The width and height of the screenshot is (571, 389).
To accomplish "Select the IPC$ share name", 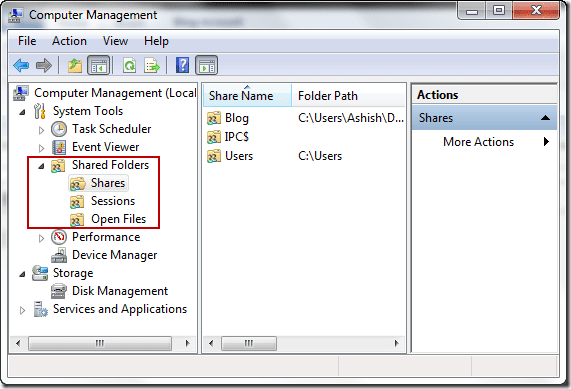I will point(237,137).
